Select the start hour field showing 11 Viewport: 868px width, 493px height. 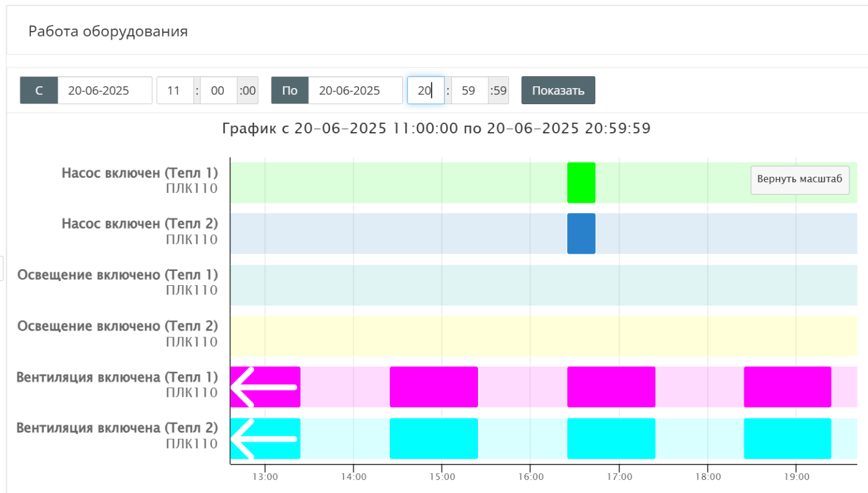click(174, 91)
